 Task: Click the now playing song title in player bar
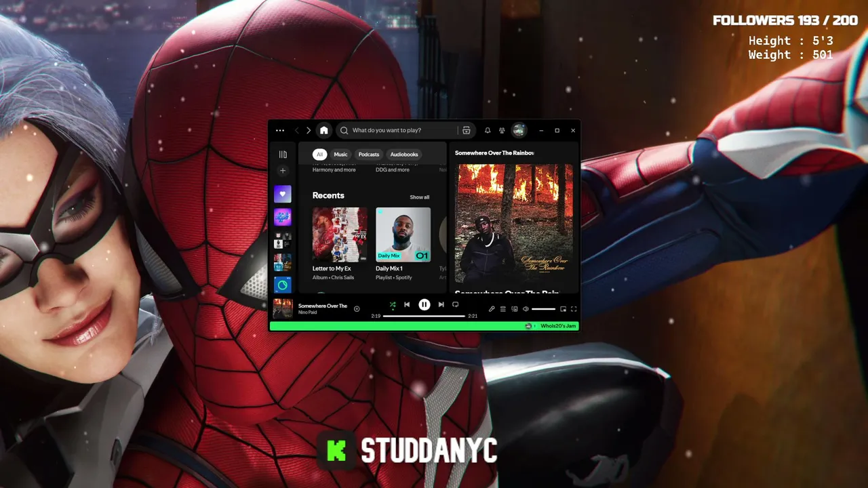(323, 306)
